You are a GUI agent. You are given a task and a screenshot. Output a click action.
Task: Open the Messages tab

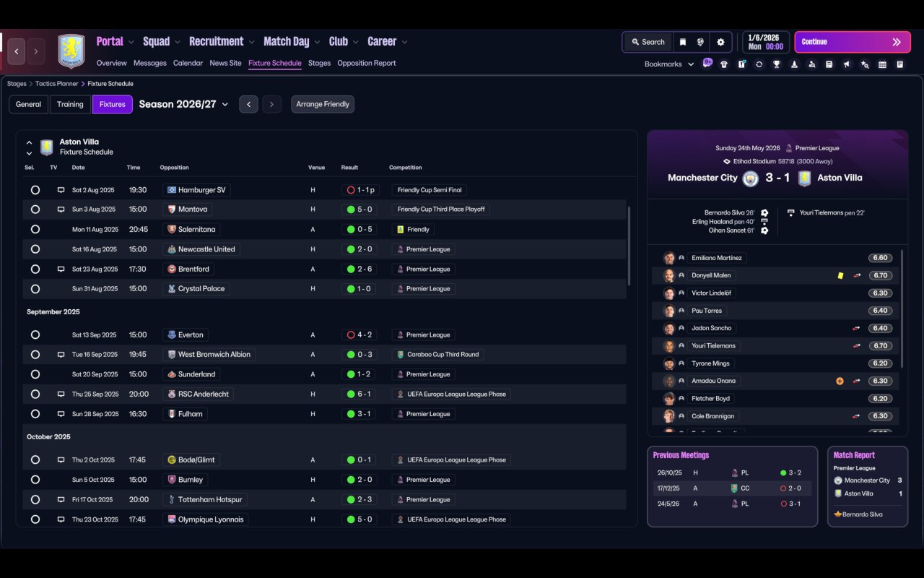point(150,64)
